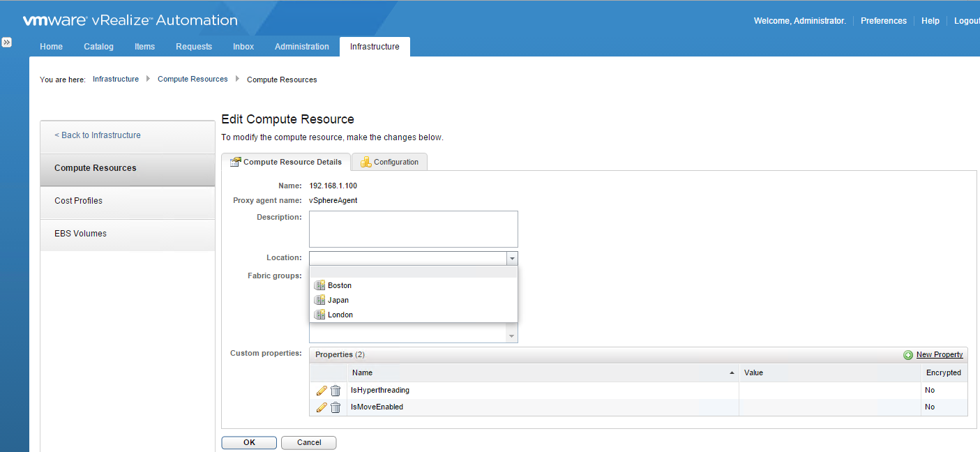
Task: Select the Compute Resource Details tab
Action: (286, 162)
